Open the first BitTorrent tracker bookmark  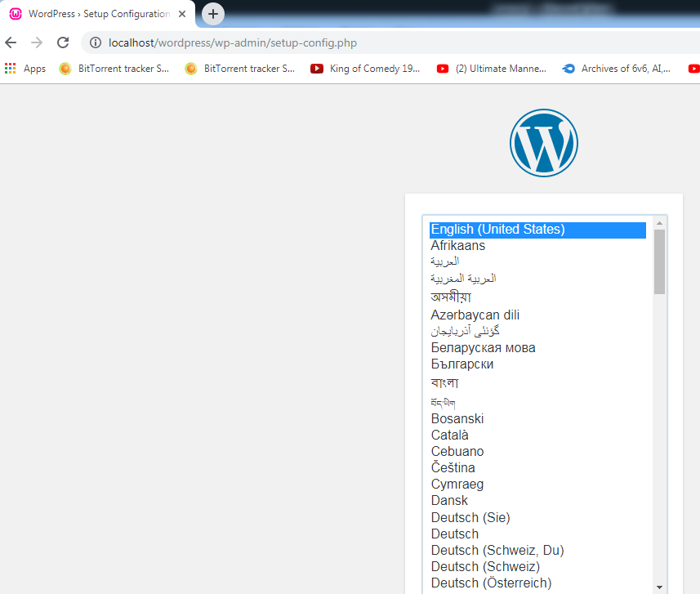(114, 69)
